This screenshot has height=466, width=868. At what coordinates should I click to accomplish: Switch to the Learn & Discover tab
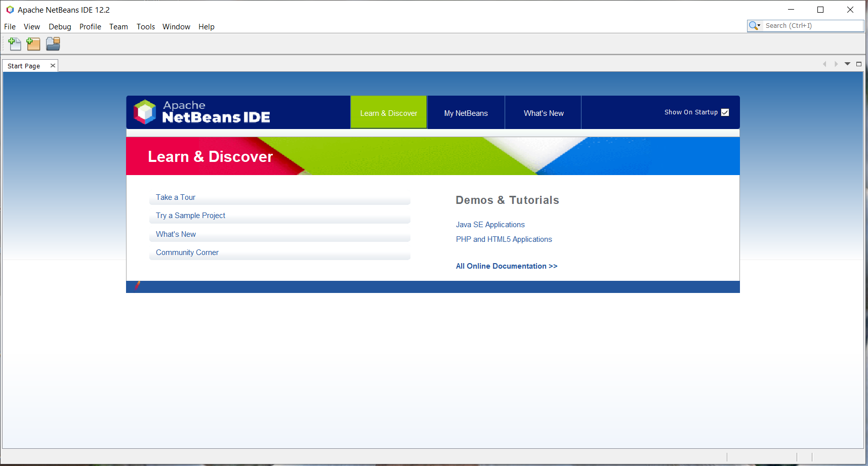coord(389,113)
